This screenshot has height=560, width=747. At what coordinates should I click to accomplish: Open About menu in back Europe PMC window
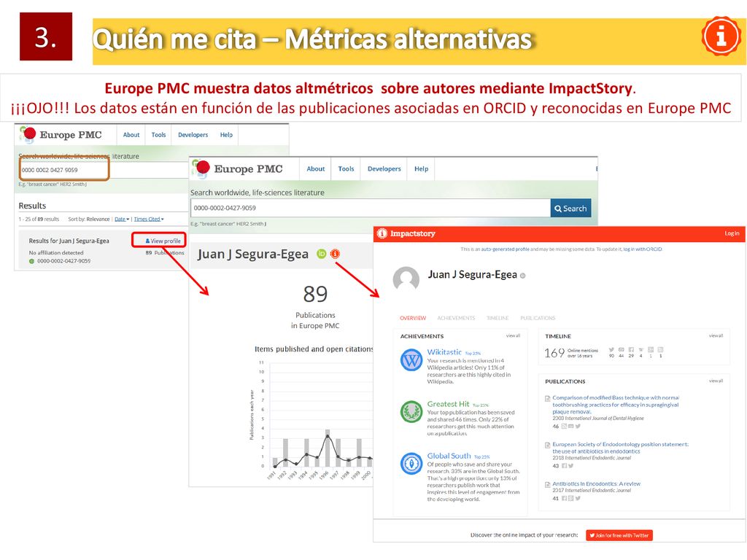tap(131, 135)
